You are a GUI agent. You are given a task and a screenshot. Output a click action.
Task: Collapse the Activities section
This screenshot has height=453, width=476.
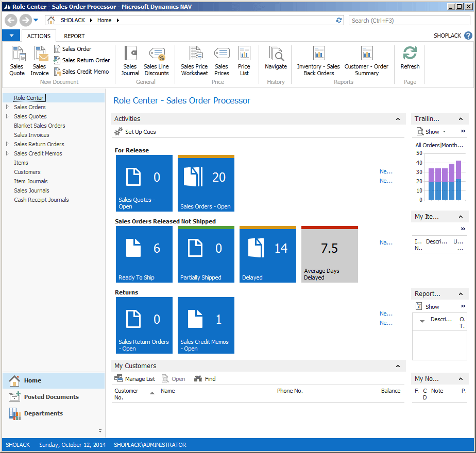coord(398,119)
